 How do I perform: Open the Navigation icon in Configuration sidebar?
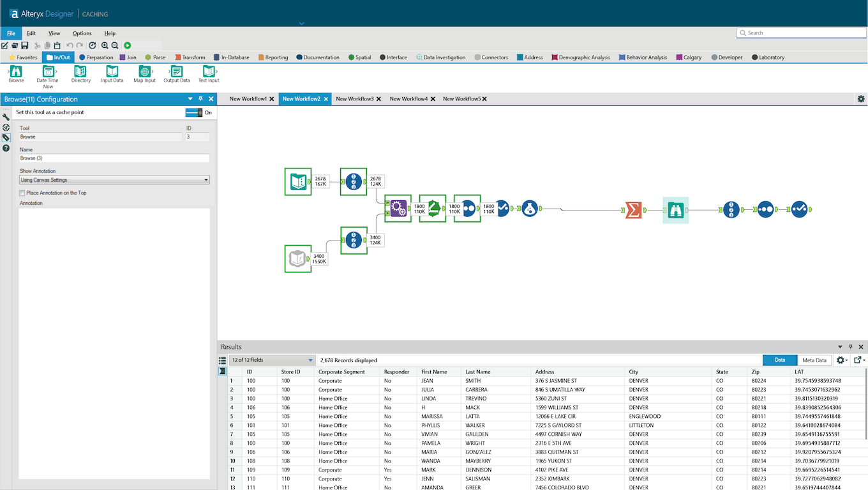pyautogui.click(x=6, y=127)
